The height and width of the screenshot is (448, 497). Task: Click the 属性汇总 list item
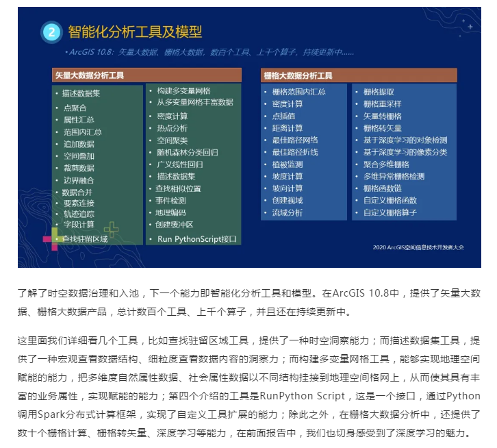[x=79, y=120]
